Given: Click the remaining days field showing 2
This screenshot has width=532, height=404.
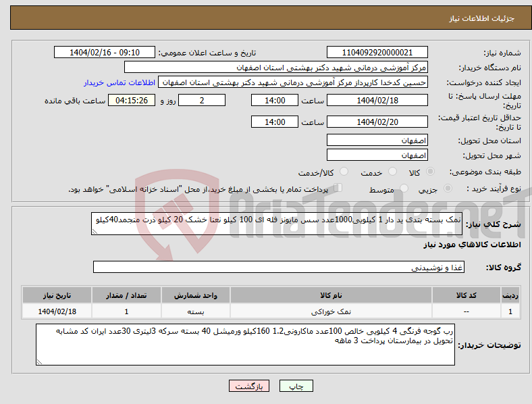Looking at the screenshot, I should (202, 100).
